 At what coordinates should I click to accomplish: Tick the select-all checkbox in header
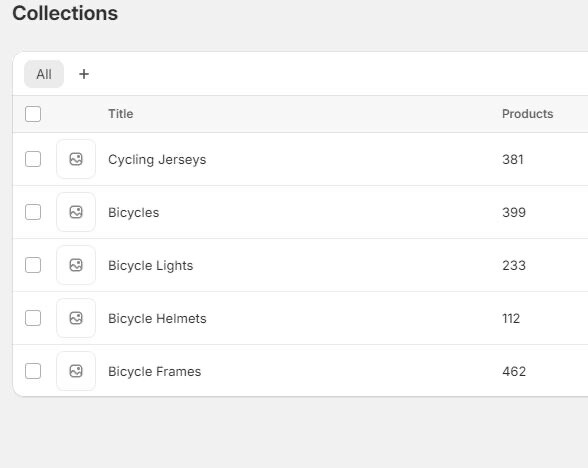[33, 114]
